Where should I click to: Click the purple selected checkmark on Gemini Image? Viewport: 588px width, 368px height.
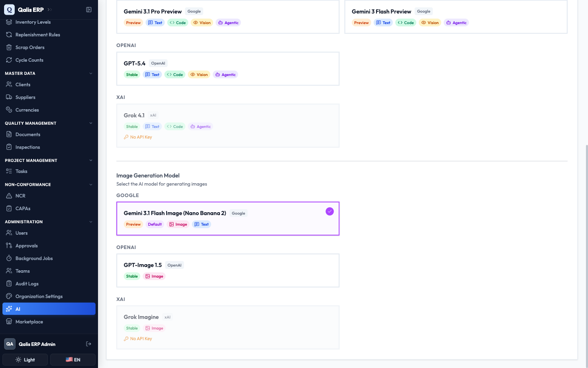330,211
